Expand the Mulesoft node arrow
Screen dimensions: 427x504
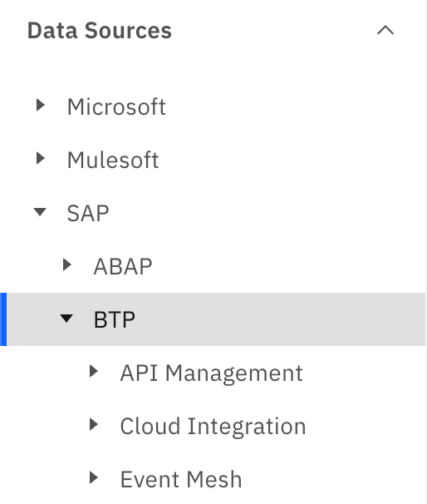click(x=41, y=158)
